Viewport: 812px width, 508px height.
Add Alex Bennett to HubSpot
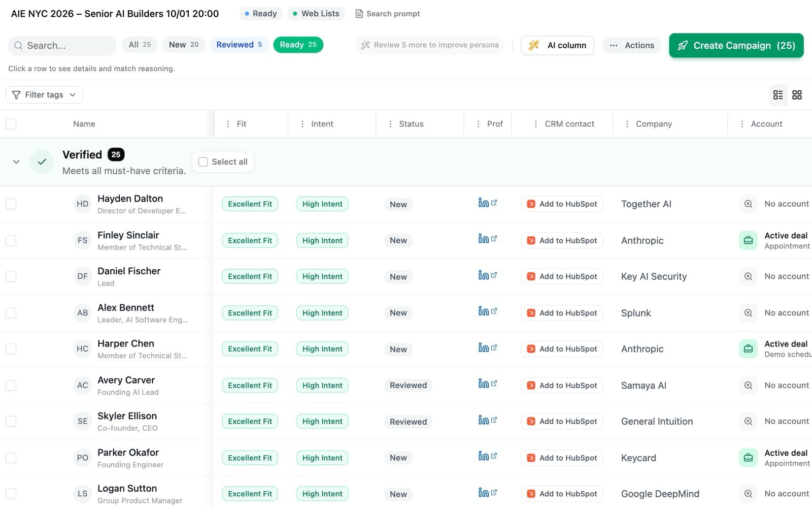click(x=562, y=313)
